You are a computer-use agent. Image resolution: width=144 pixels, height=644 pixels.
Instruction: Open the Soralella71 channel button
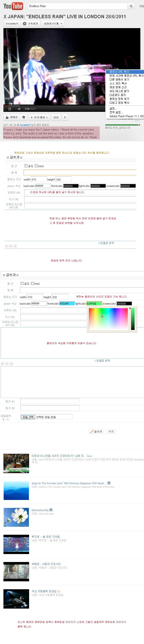point(12,23)
